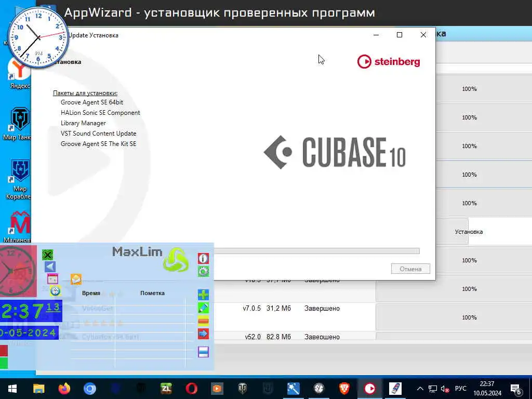Click the red arrow-right icon in MaxLim
The width and height of the screenshot is (532, 399).
203,334
